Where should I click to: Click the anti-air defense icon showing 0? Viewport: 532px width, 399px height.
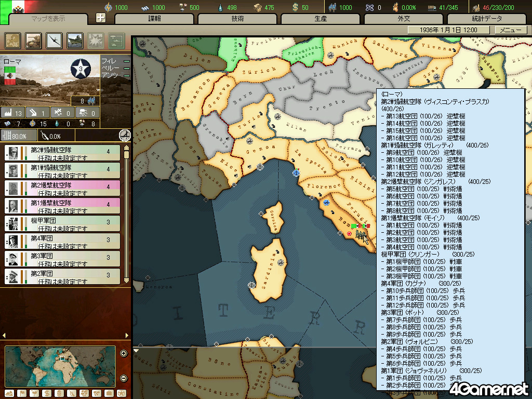pos(58,112)
